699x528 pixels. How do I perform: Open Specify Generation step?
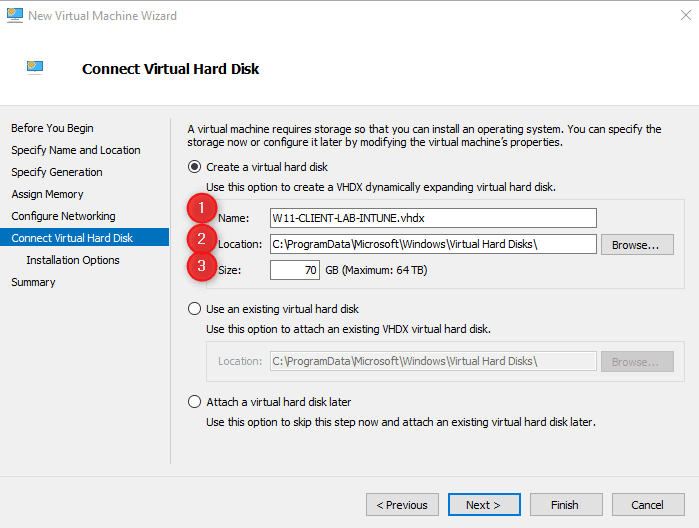tap(57, 172)
